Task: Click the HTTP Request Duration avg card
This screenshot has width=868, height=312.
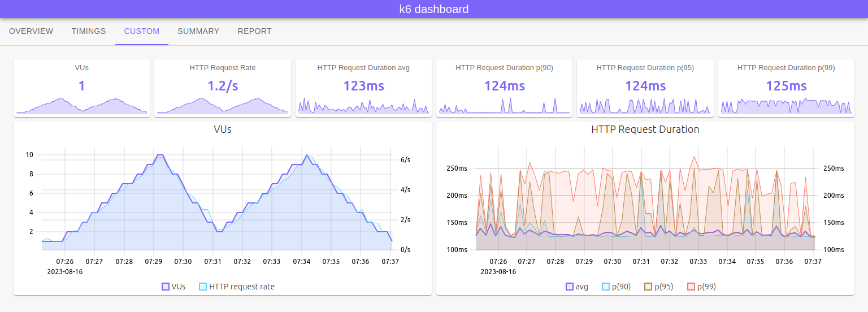Action: [363, 88]
